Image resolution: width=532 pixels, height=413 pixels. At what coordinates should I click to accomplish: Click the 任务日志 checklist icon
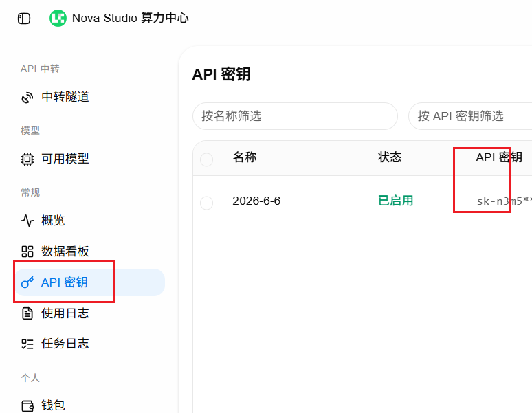click(x=27, y=344)
